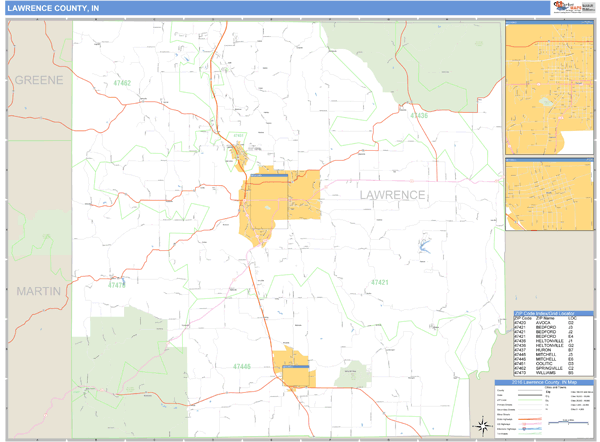600x442 pixels.
Task: Click the State Highways legend line sample
Action: pyautogui.click(x=530, y=419)
